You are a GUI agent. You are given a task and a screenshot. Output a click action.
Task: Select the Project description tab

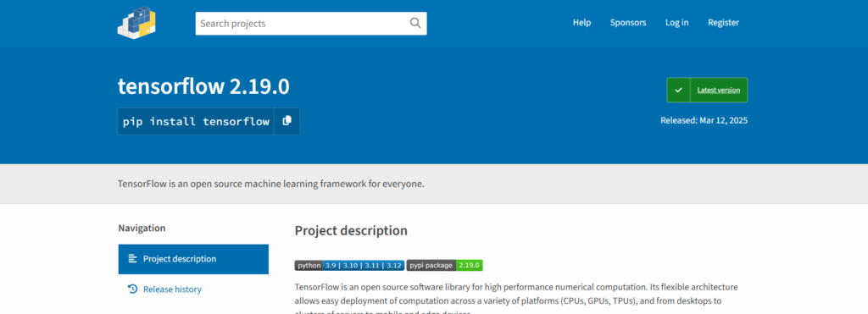pos(193,259)
